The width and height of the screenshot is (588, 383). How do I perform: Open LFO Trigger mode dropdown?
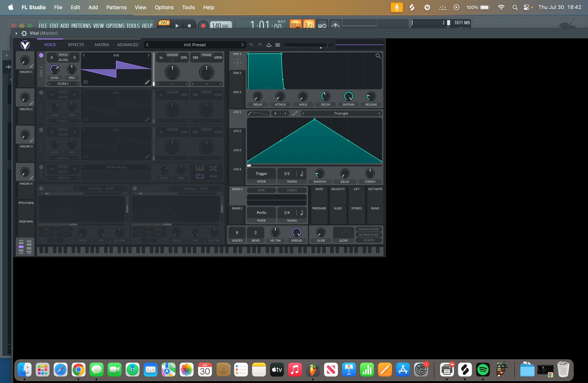pyautogui.click(x=261, y=174)
